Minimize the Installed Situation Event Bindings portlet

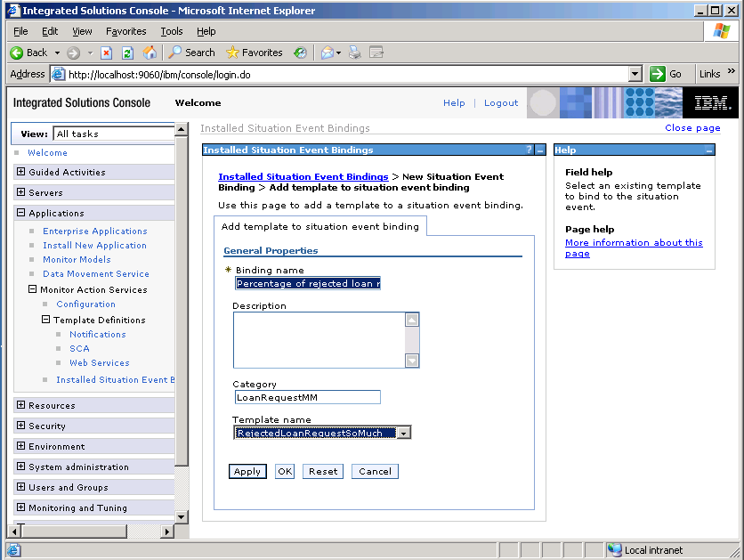(540, 150)
